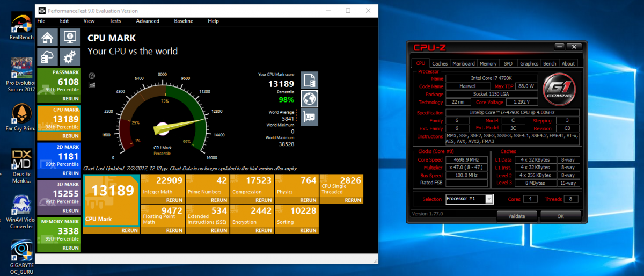
Task: Open the settings gears icon in PerformanceTest
Action: (x=70, y=57)
